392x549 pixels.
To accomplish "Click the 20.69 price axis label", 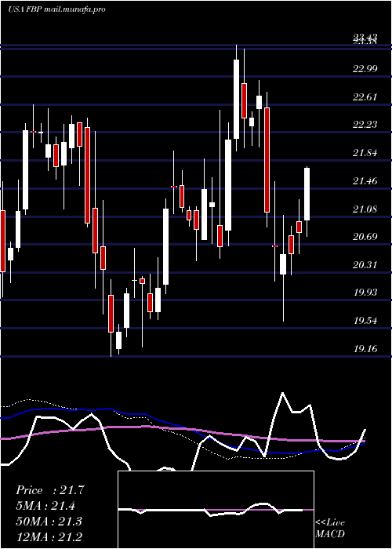I will (365, 237).
